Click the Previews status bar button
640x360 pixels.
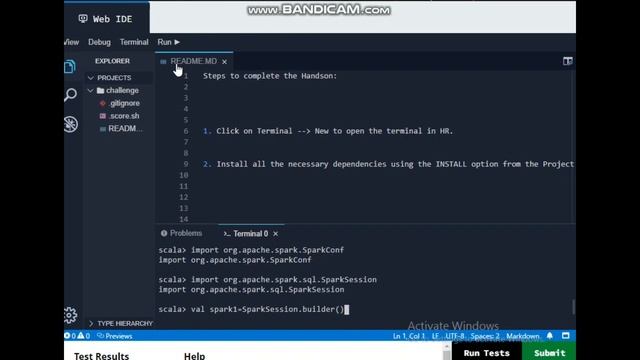(x=115, y=336)
